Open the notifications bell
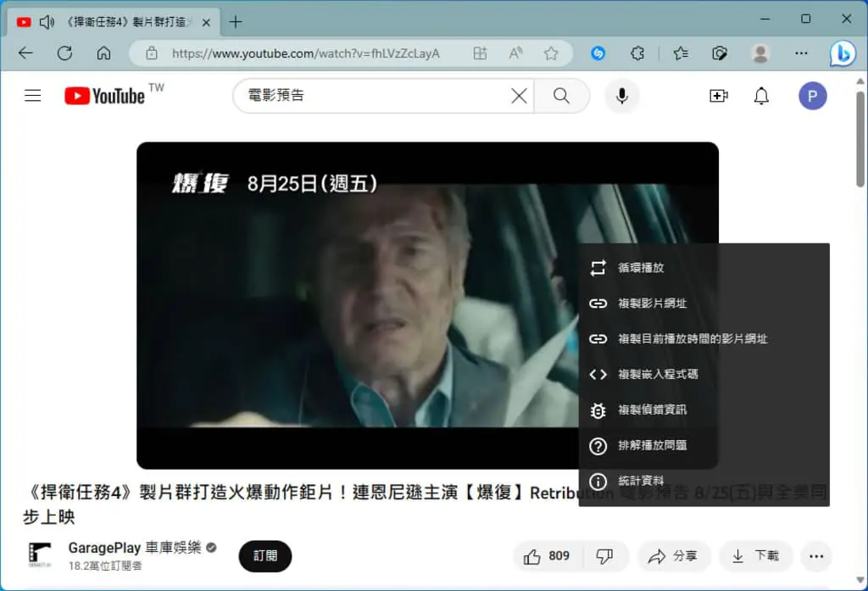Image resolution: width=868 pixels, height=591 pixels. pyautogui.click(x=761, y=96)
